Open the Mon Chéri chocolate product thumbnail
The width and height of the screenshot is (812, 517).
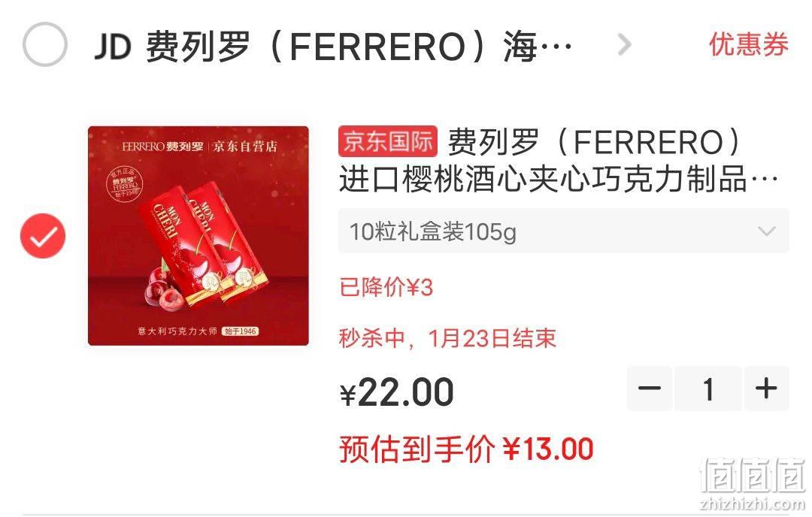[198, 236]
